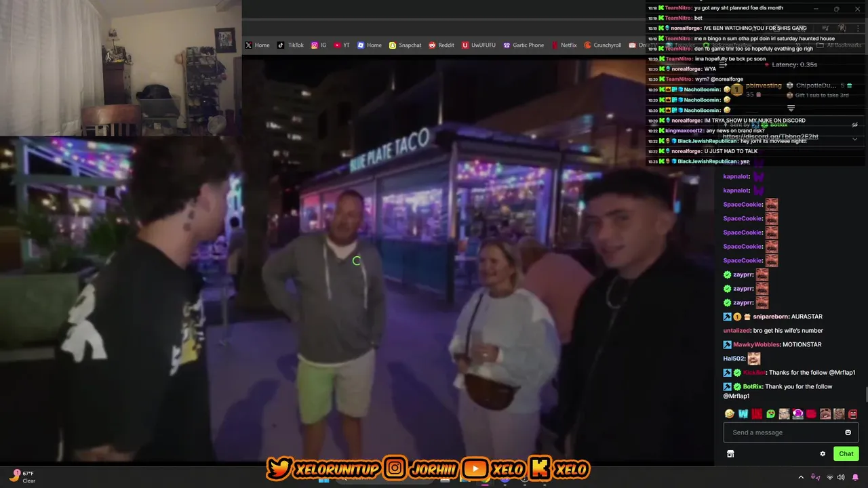868x488 pixels.
Task: Collapse the leaderboard panel handle
Action: 791,108
